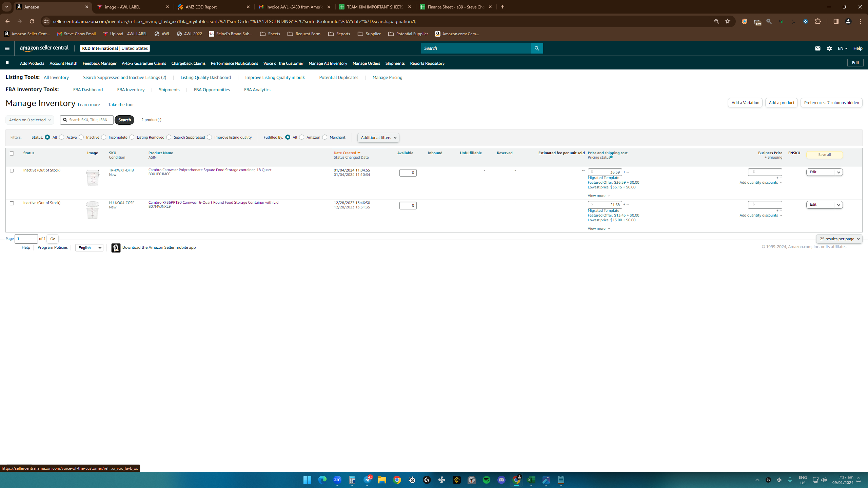This screenshot has width=868, height=488.
Task: Select the Active status filter
Action: point(62,137)
